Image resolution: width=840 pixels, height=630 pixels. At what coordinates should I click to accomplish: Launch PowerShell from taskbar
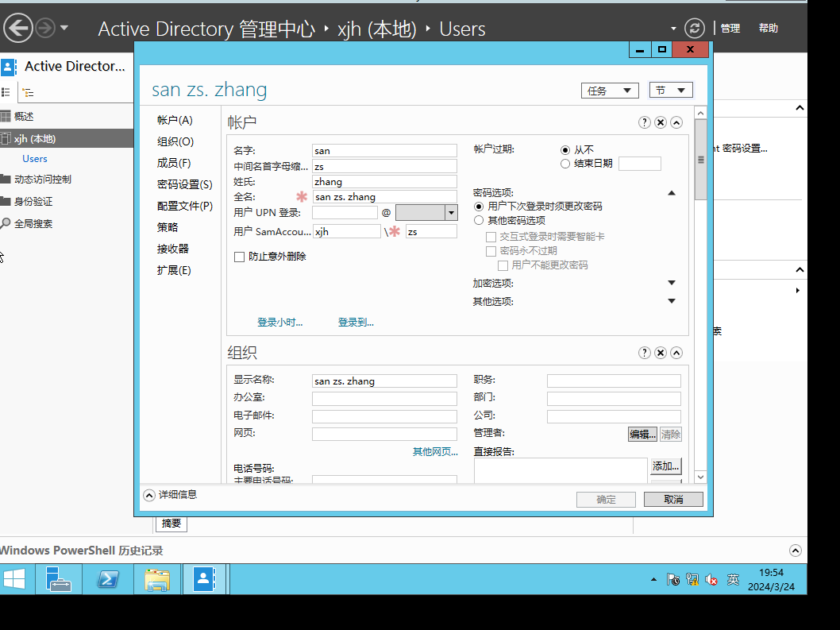coord(108,579)
